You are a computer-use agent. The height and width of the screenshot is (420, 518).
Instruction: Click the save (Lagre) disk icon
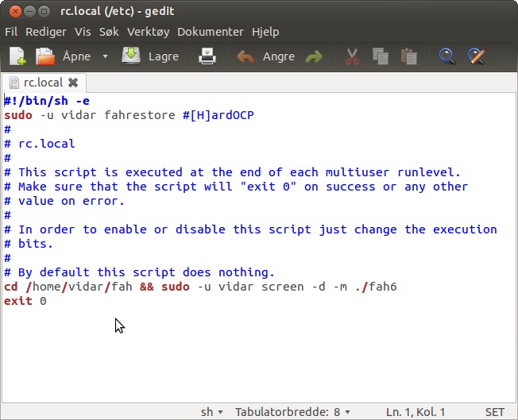(131, 56)
